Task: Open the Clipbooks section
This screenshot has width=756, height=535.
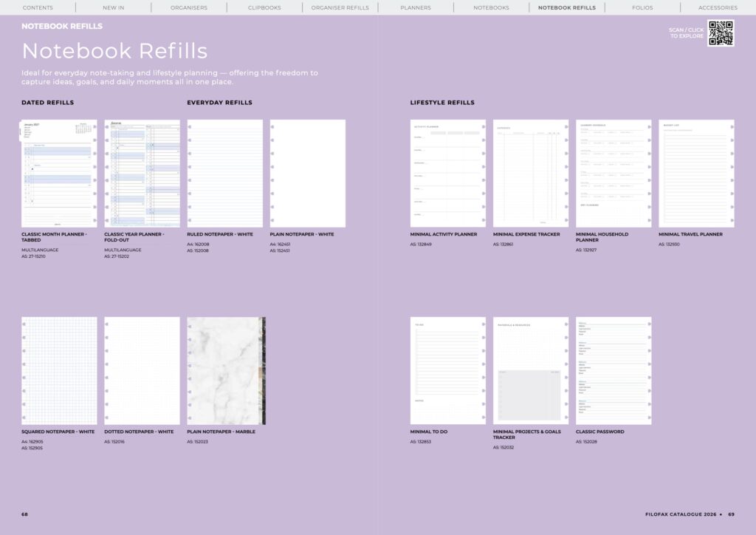Action: 264,7
